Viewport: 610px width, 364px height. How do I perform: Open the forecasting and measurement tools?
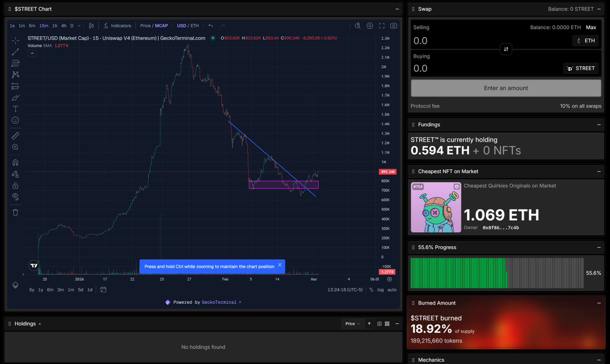pyautogui.click(x=15, y=86)
